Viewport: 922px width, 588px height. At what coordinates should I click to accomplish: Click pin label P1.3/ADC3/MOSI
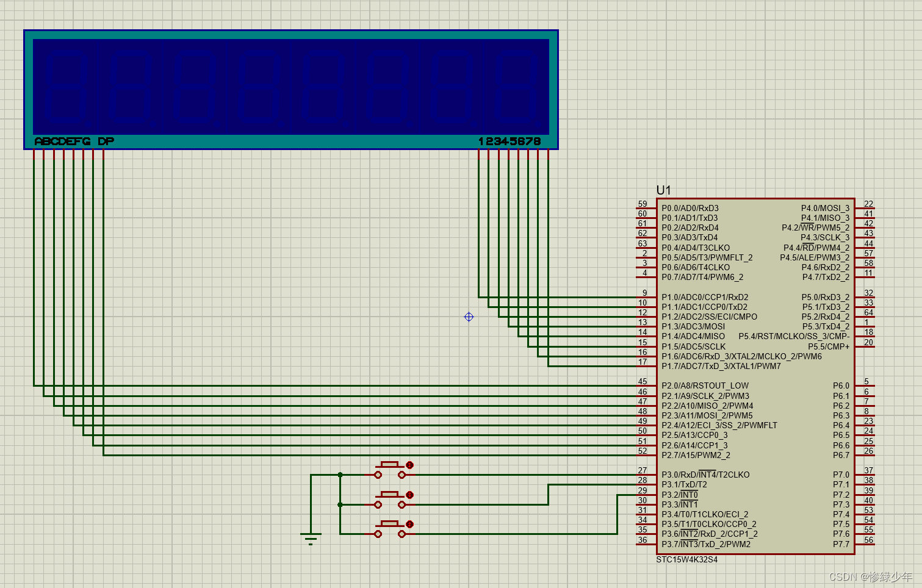[693, 326]
